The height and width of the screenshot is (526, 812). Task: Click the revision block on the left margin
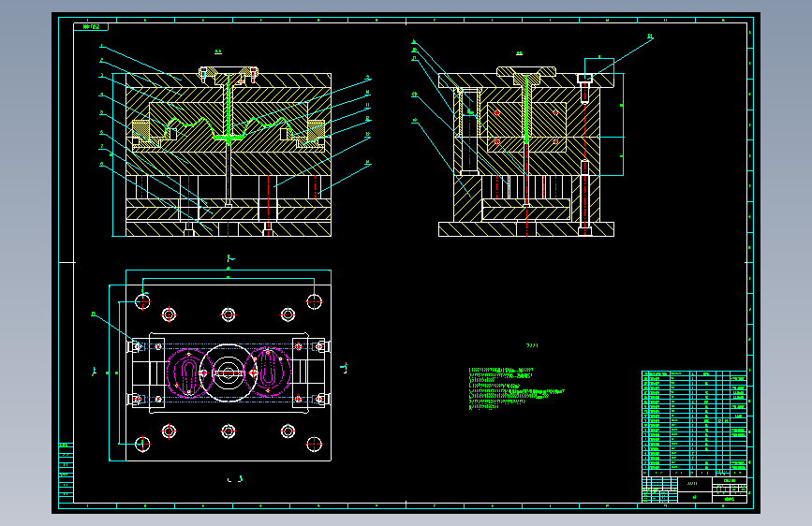tap(66, 471)
